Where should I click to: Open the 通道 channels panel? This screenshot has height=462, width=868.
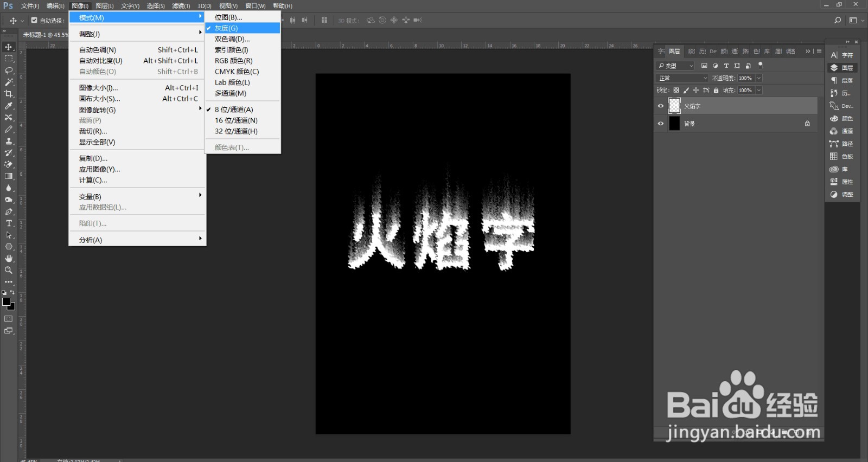click(x=842, y=131)
